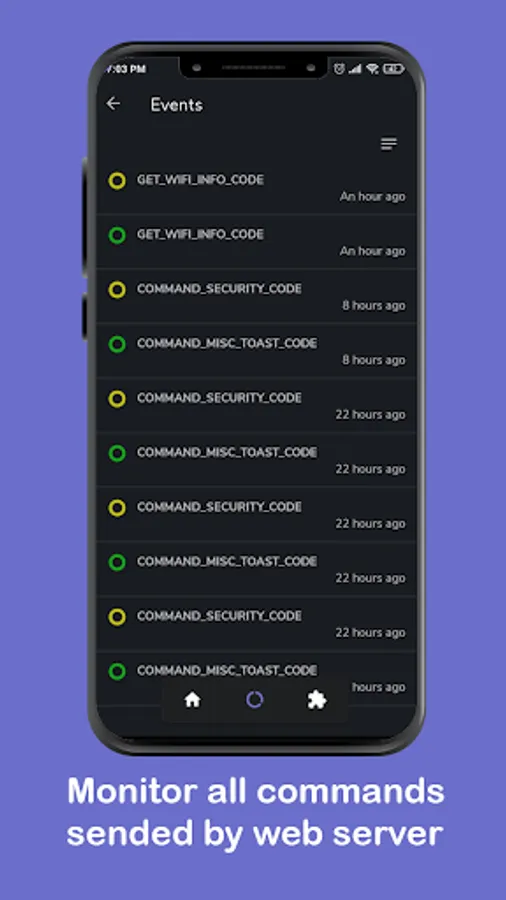506x900 pixels.
Task: Open the first 22-hours-ago COMMAND_SECURITY_CODE event
Action: tap(256, 406)
